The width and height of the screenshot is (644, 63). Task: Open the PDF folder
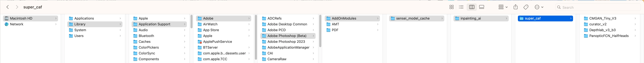click(x=352, y=30)
